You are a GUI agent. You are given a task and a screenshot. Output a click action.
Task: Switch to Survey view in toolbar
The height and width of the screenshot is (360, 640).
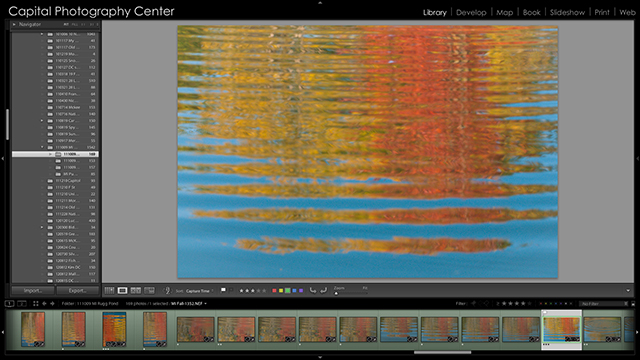point(149,291)
